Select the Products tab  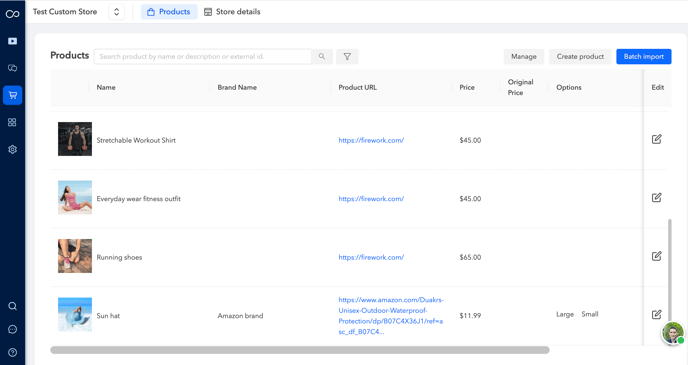pos(169,12)
